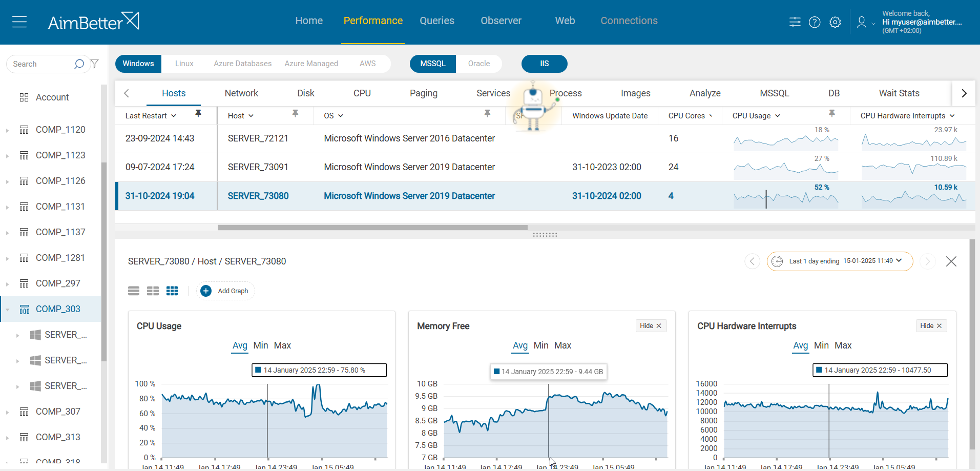Open the Last 1 day ending date range dropdown
Viewport: 980px width, 471px height.
point(840,261)
